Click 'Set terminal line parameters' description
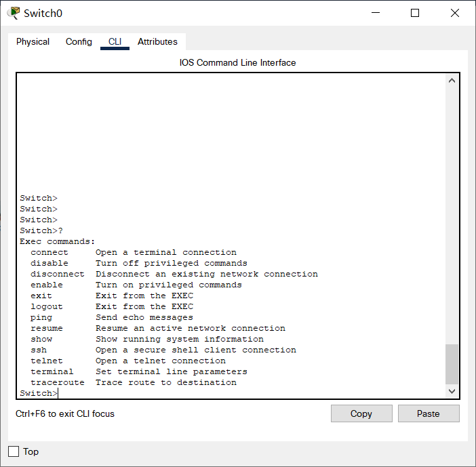The image size is (476, 467). 172,371
